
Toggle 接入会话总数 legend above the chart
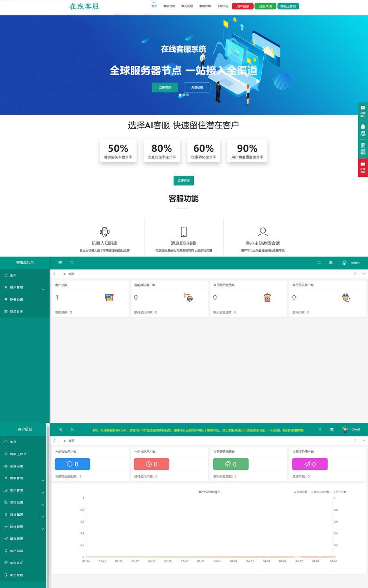321,492
